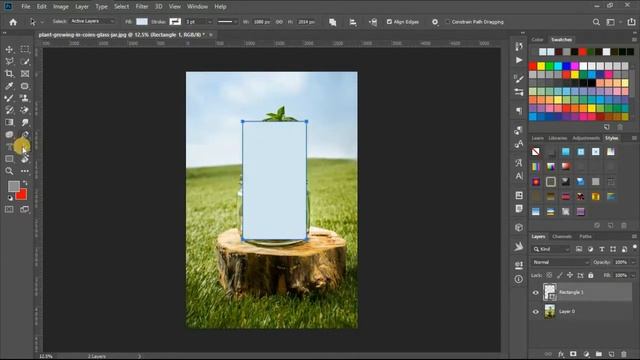Select the Frame tool

coord(25,74)
